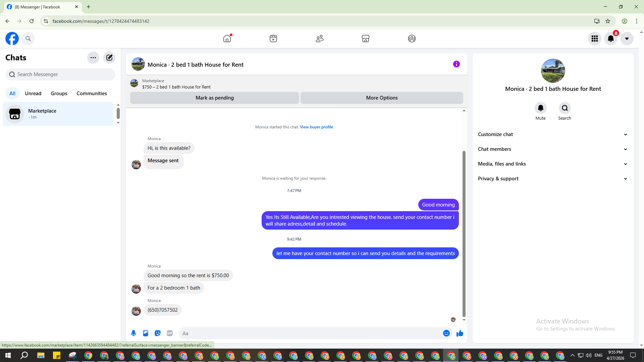Open Marketplace from top navigation
644x362 pixels.
click(x=366, y=39)
